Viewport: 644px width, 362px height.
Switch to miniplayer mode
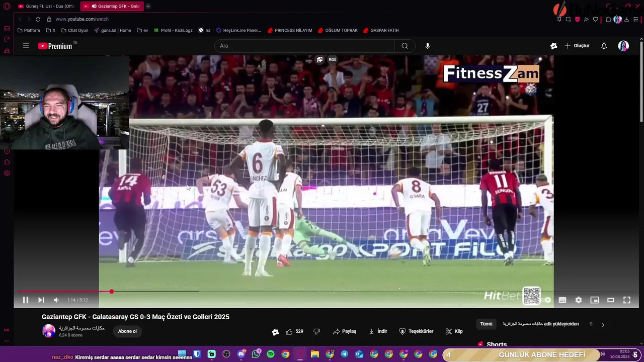coord(595,300)
